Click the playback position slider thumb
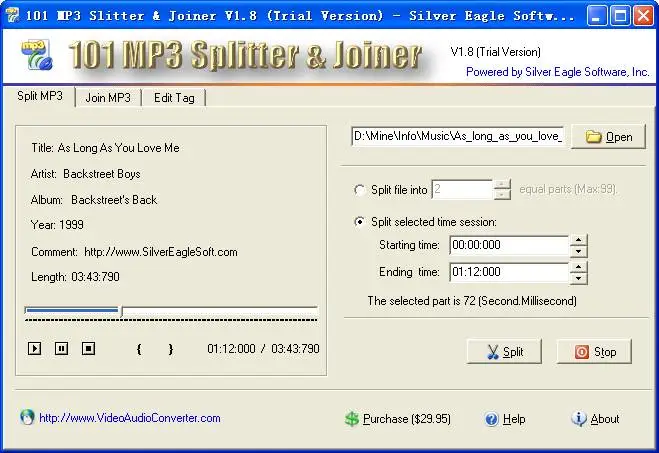Screen dimensions: 659x453 121,311
